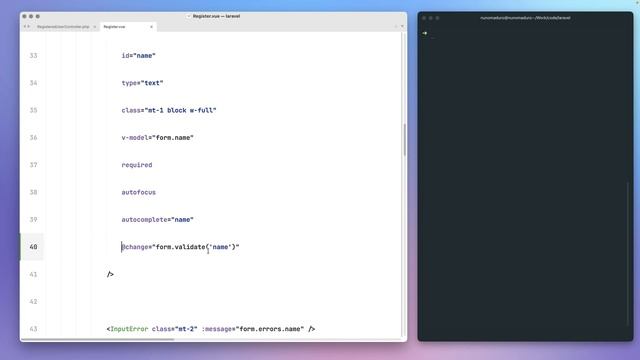Click line number 33 in gutter

click(x=33, y=56)
